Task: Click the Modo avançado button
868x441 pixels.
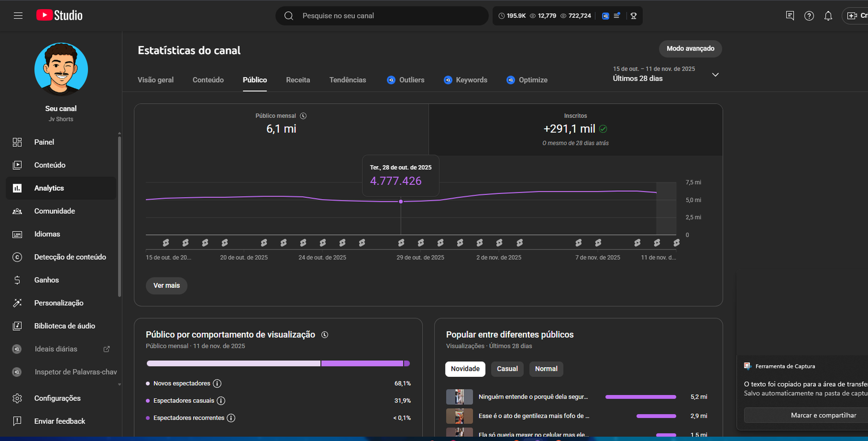Action: (x=690, y=48)
